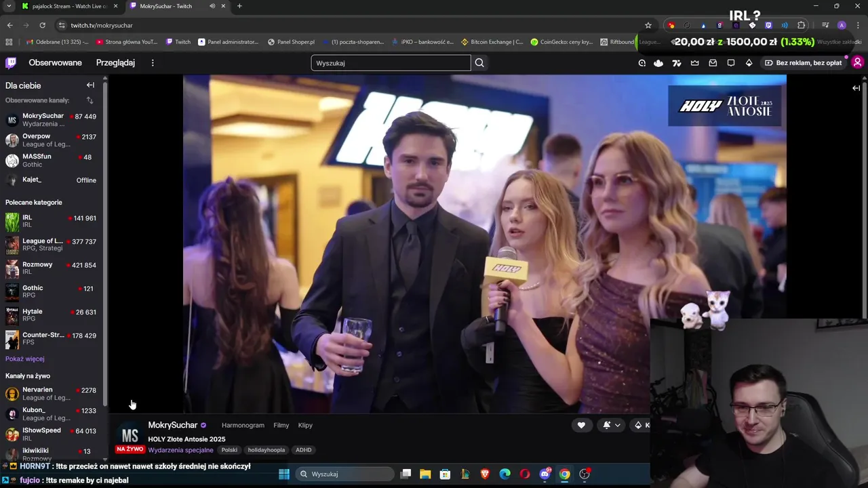The width and height of the screenshot is (868, 488).
Task: Reload the page in the browser
Action: pyautogui.click(x=42, y=25)
